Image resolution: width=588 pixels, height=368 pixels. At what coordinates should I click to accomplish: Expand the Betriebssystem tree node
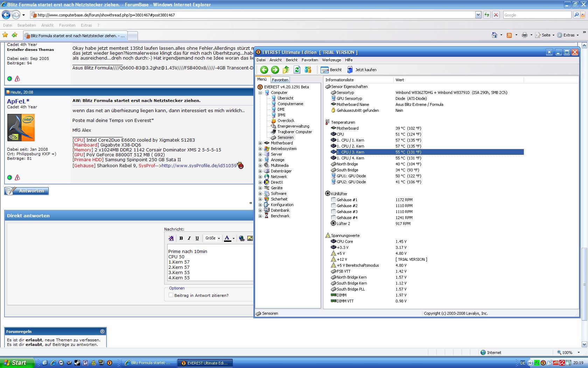click(x=260, y=149)
